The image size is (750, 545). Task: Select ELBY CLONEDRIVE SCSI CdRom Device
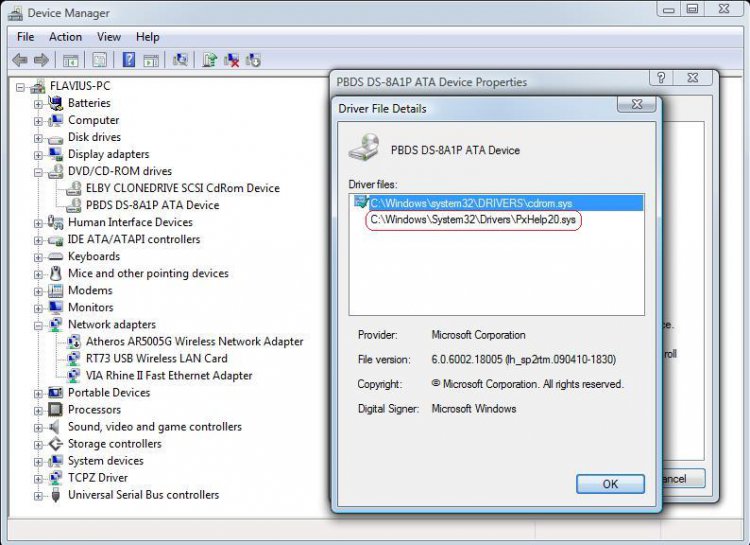183,188
